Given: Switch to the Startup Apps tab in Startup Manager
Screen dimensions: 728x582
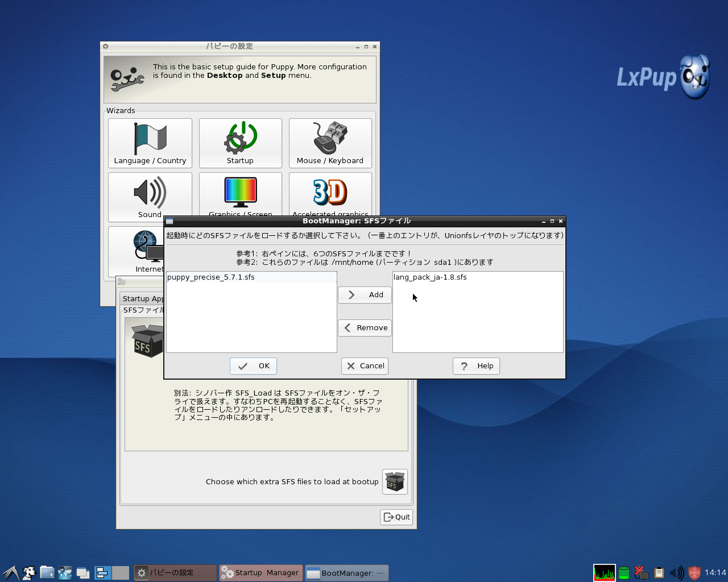Looking at the screenshot, I should pyautogui.click(x=143, y=298).
